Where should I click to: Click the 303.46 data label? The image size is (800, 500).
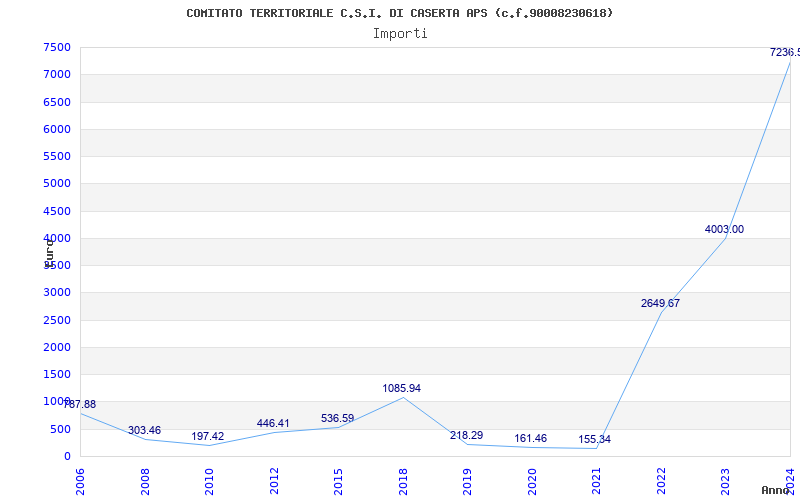144,430
